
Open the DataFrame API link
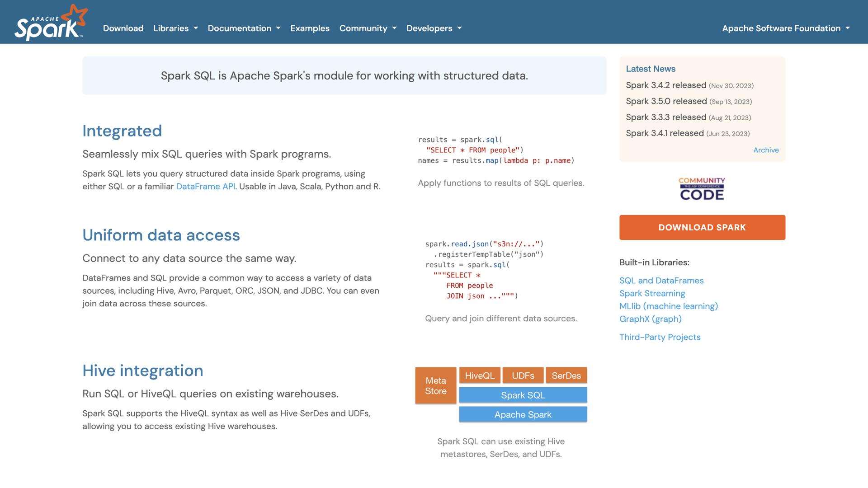coord(206,186)
